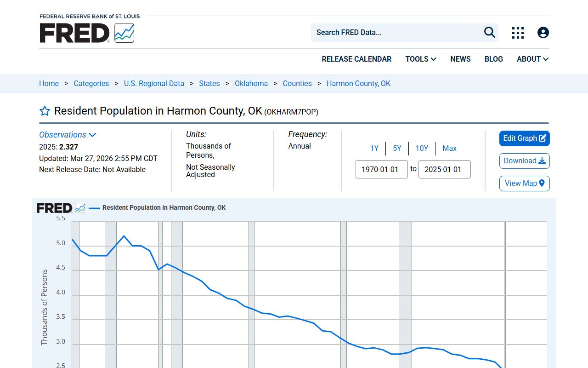Click the chart legend series label
The height and width of the screenshot is (368, 588).
point(164,207)
